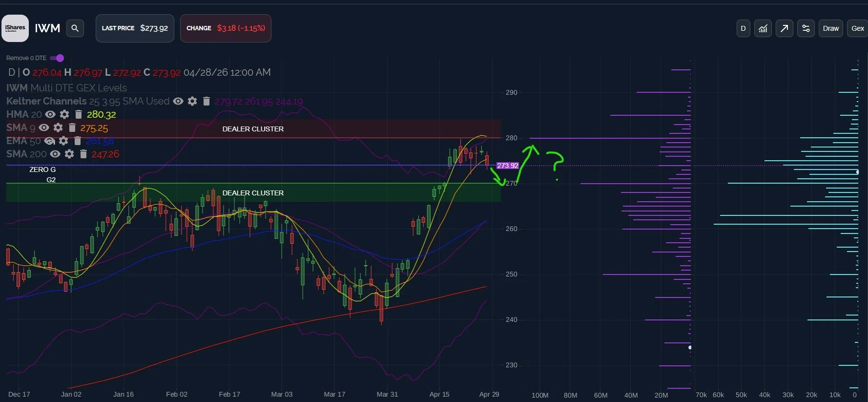Click the Draw button
The height and width of the screenshot is (402, 868).
point(831,28)
